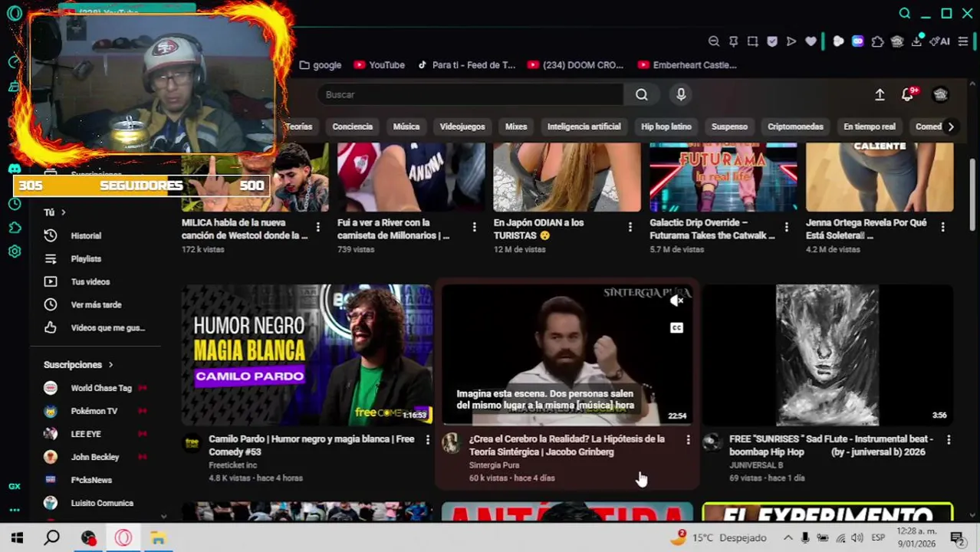980x552 pixels.
Task: Unmute the previewing video speaker icon
Action: tap(676, 301)
